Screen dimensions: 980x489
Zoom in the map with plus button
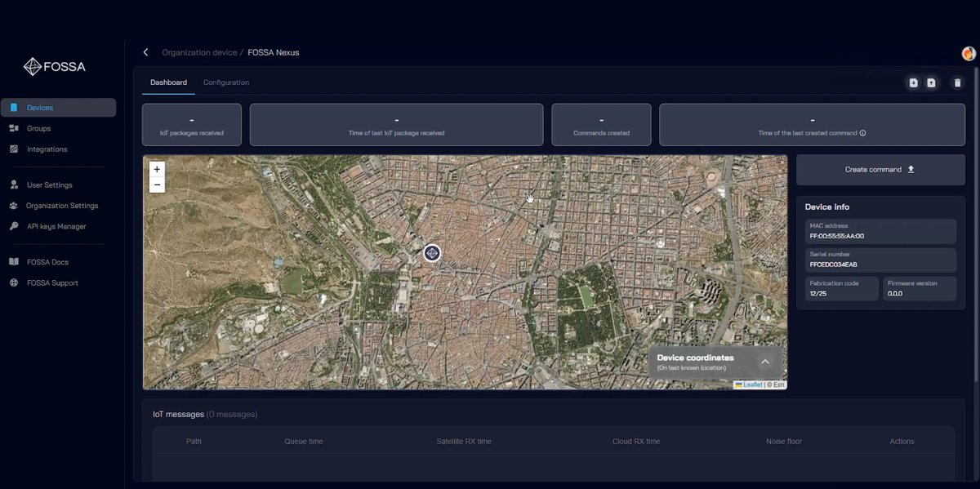point(157,169)
